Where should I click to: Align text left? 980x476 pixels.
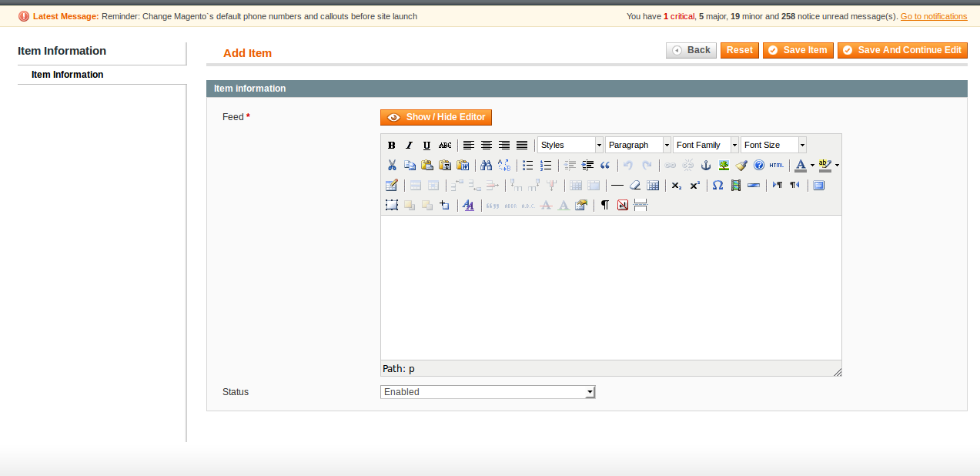point(468,145)
